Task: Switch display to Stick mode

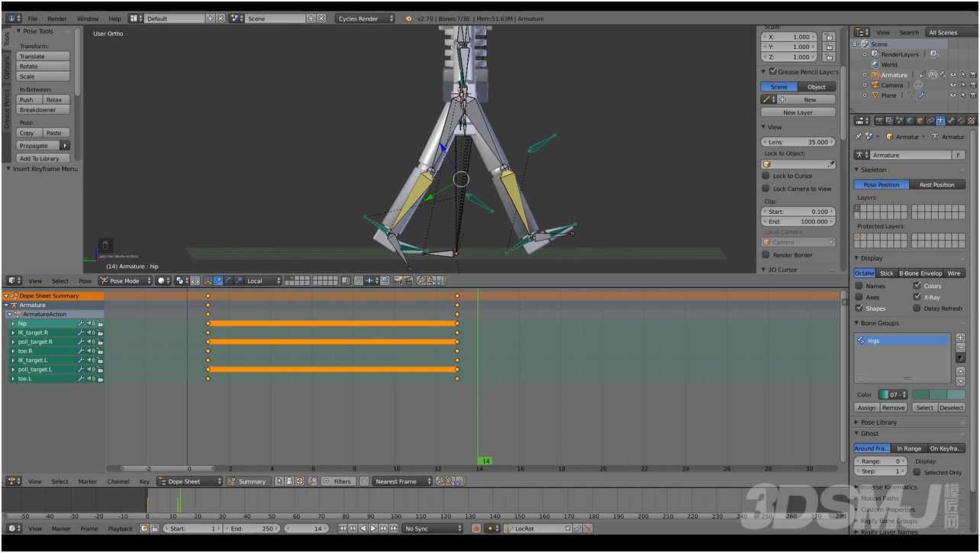Action: pyautogui.click(x=886, y=273)
